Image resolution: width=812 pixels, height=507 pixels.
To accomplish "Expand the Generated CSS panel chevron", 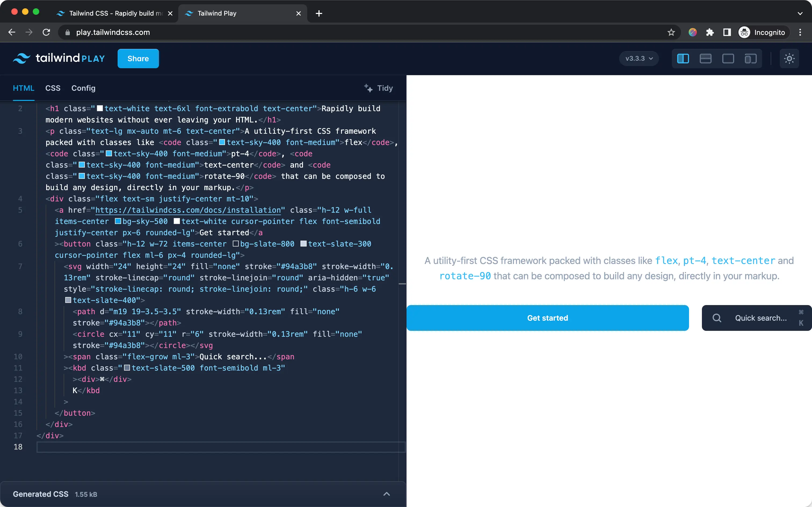I will tap(387, 494).
